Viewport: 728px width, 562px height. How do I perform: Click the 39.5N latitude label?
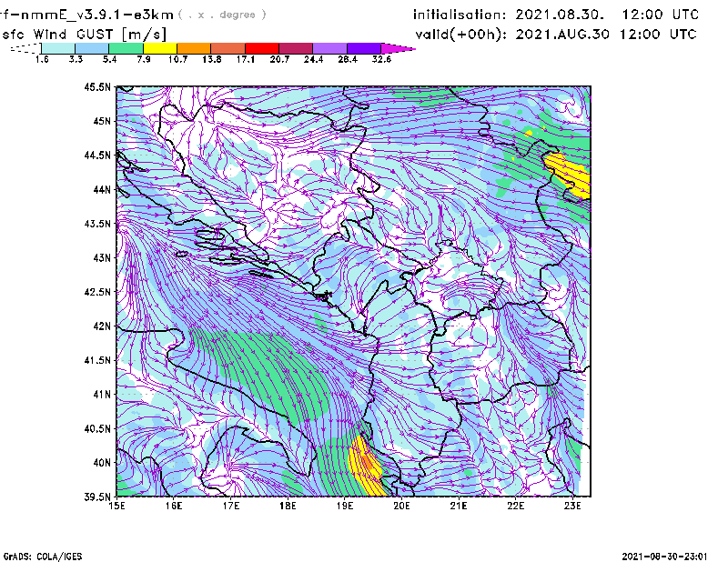coord(97,497)
